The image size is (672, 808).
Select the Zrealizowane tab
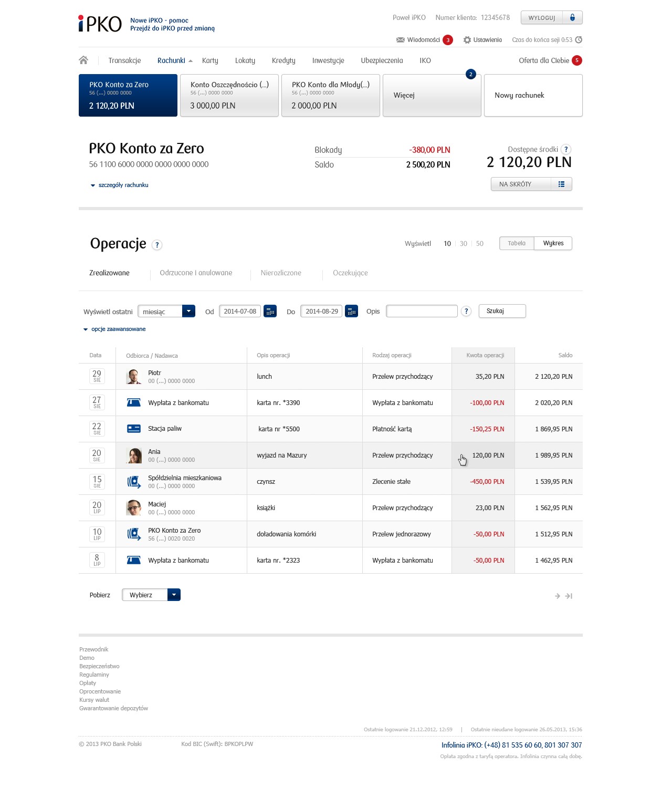pos(109,273)
